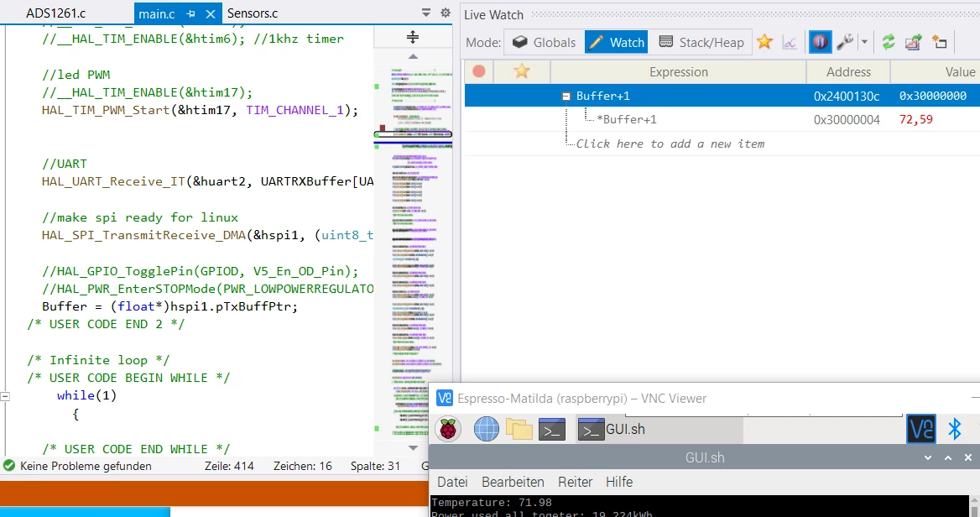Switch Live Watch mode to Stack/Heap
Viewport: 980px width, 517px height.
click(701, 42)
